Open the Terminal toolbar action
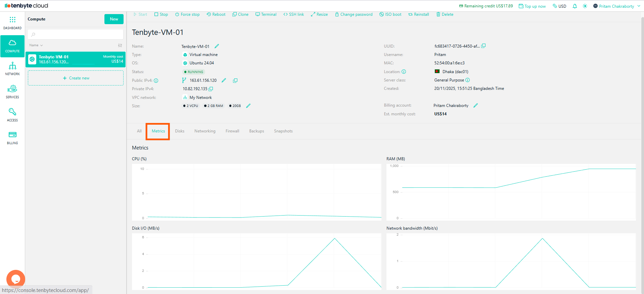 [x=266, y=14]
